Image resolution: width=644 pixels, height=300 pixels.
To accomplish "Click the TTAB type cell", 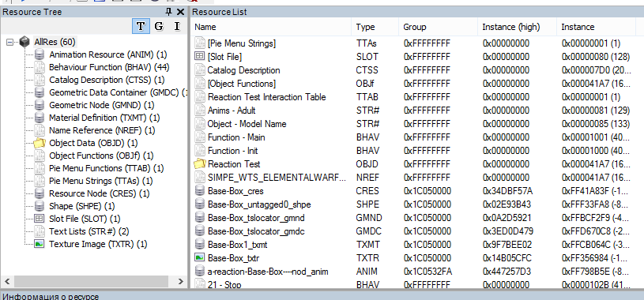I will (367, 97).
